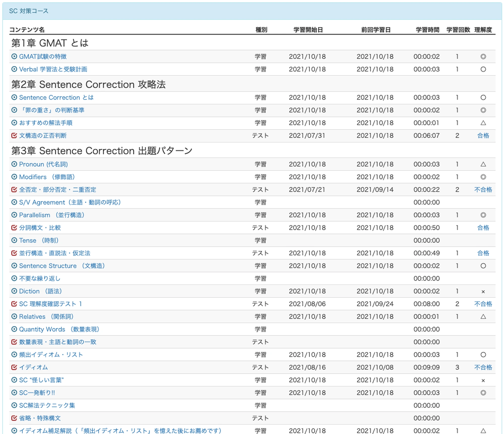Open S/V Agreement lesson link
Screen dimensions: 504x434
point(70,202)
